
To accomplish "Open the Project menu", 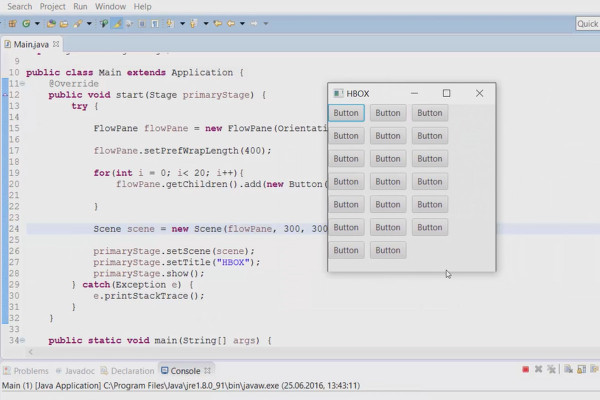I will [x=52, y=7].
